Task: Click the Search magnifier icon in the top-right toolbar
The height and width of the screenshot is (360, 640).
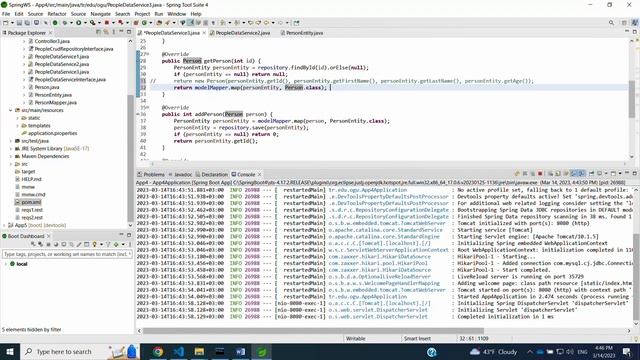Action: click(611, 23)
